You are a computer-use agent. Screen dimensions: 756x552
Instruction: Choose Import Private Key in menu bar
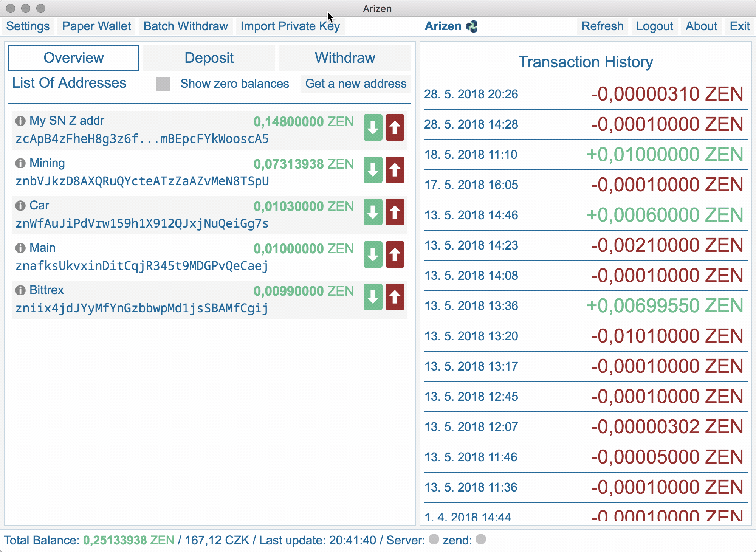[290, 26]
